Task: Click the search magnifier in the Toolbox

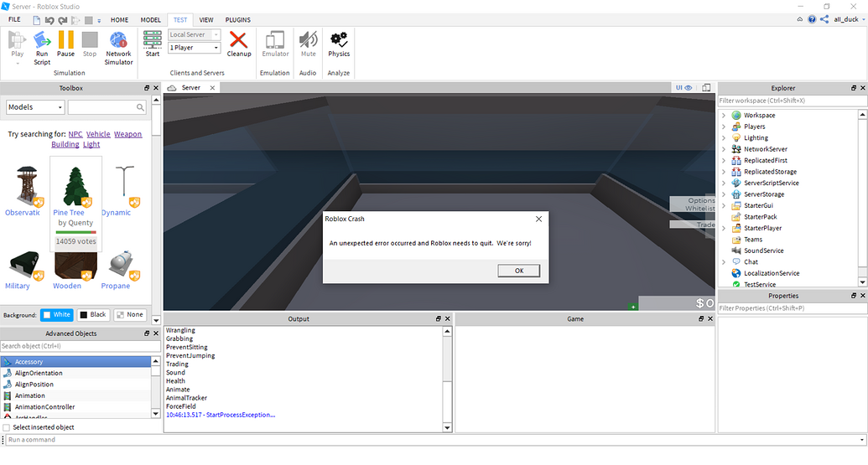Action: pyautogui.click(x=141, y=107)
